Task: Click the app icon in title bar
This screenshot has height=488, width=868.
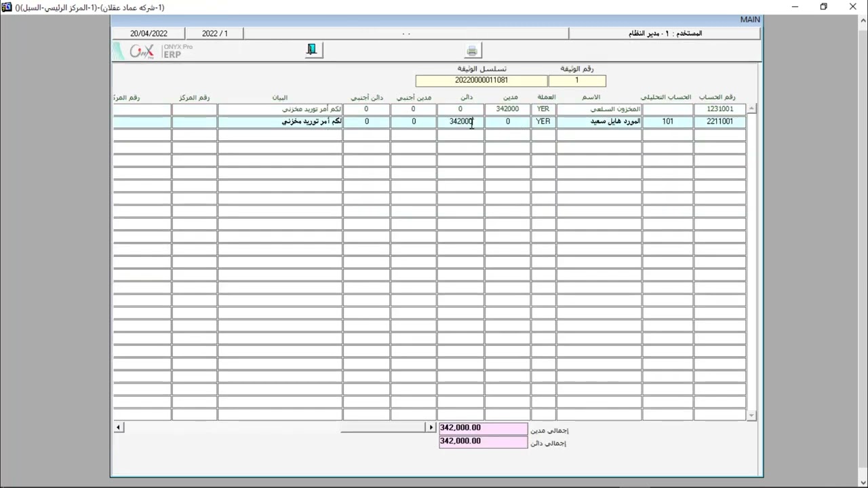Action: 7,7
